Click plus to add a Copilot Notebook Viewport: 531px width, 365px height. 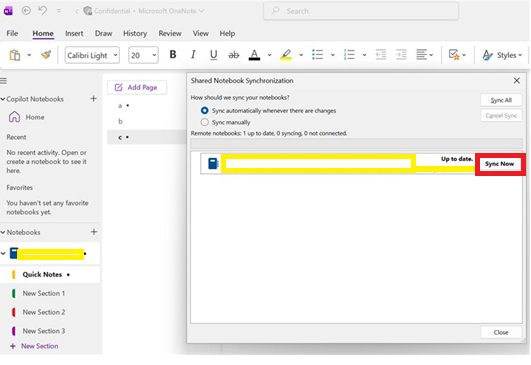[x=94, y=99]
